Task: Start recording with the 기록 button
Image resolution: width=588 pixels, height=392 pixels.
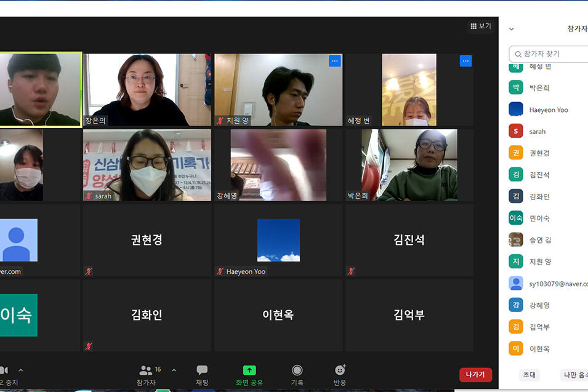Action: pos(297,374)
